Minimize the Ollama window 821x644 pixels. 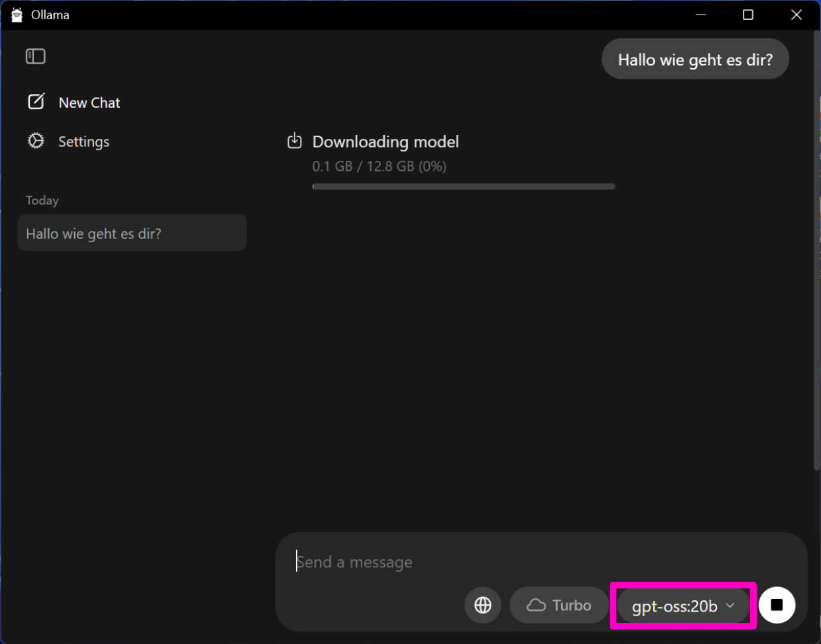click(701, 15)
